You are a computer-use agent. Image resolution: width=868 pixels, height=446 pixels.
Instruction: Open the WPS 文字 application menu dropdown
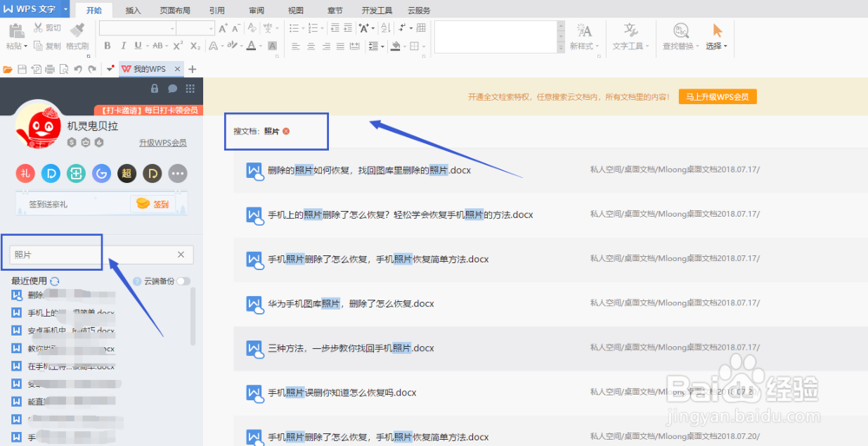pos(65,10)
